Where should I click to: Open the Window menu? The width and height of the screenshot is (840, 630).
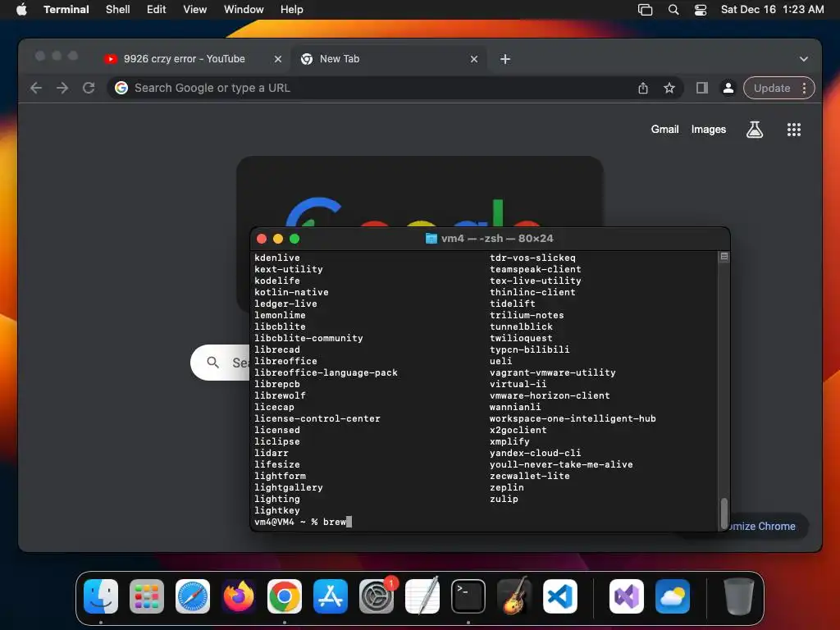point(244,9)
